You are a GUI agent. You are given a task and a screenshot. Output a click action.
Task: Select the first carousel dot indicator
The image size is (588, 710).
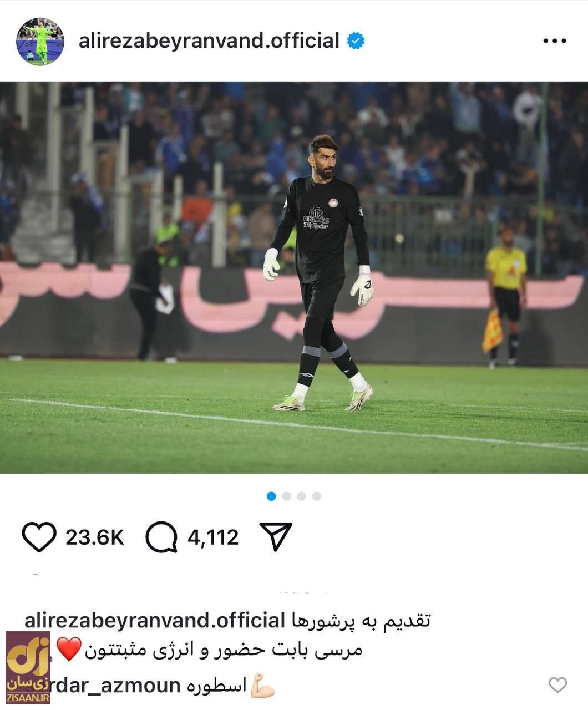271,496
